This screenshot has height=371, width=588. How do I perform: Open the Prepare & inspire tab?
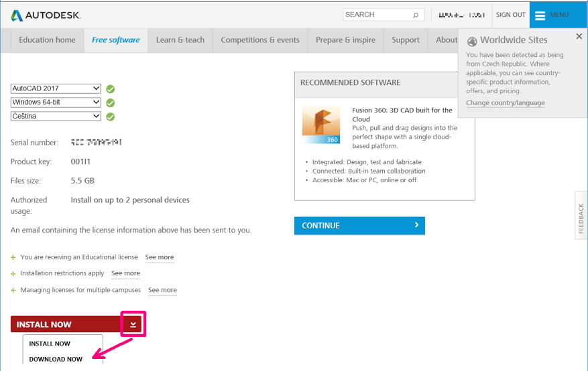[x=346, y=40]
